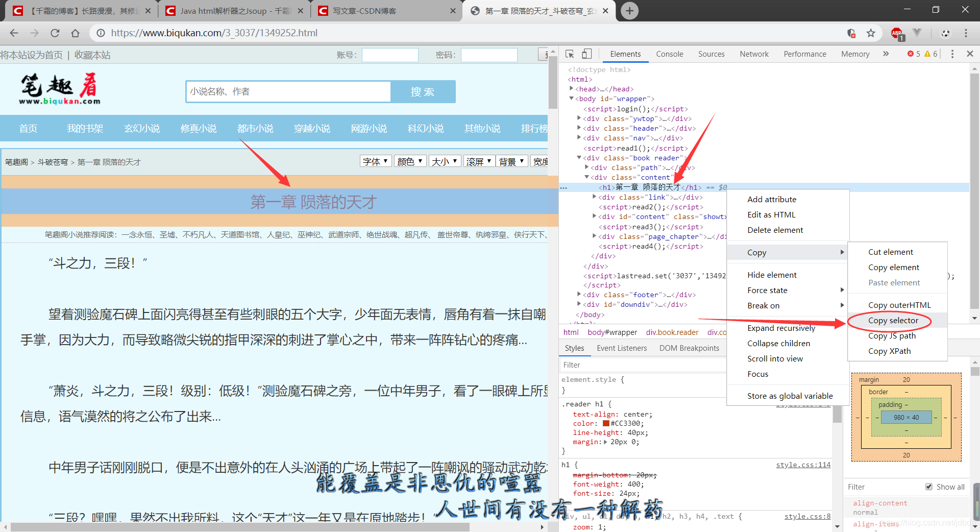Collapse the body id wrapper node

point(571,99)
